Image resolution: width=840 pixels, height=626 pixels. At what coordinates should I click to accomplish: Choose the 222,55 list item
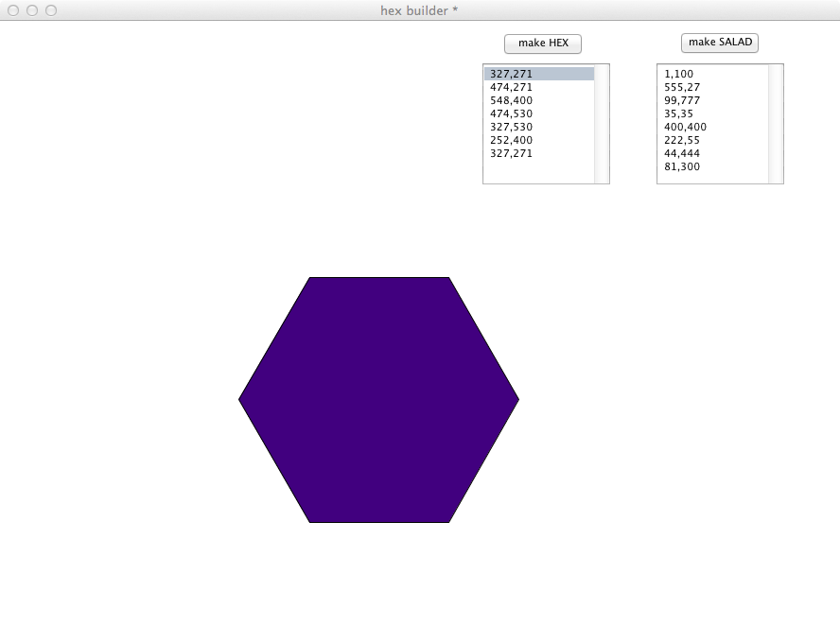coord(682,140)
